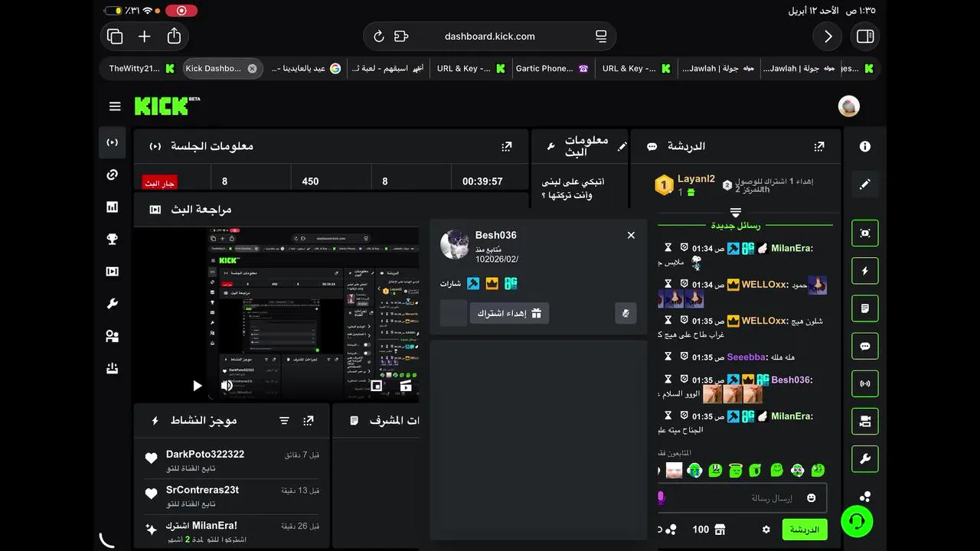Viewport: 980px width, 551px height.
Task: Toggle the broadcast session widget in right panel
Action: tap(865, 383)
